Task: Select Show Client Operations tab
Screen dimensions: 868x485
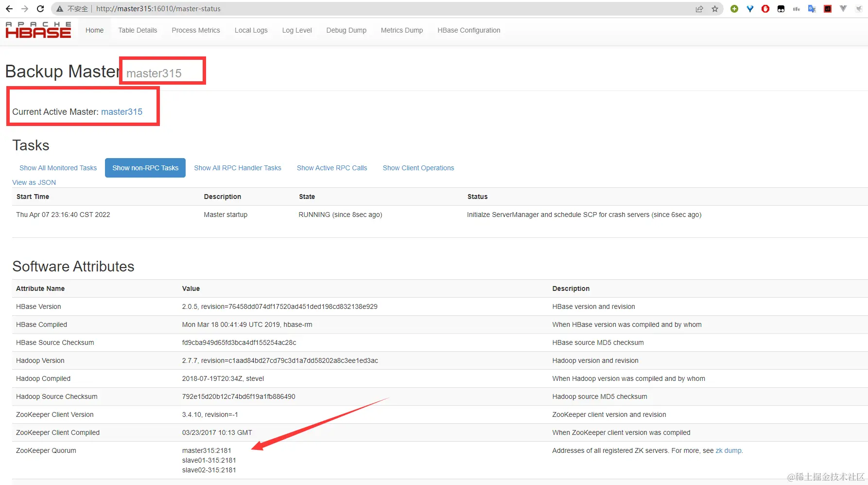Action: [418, 168]
